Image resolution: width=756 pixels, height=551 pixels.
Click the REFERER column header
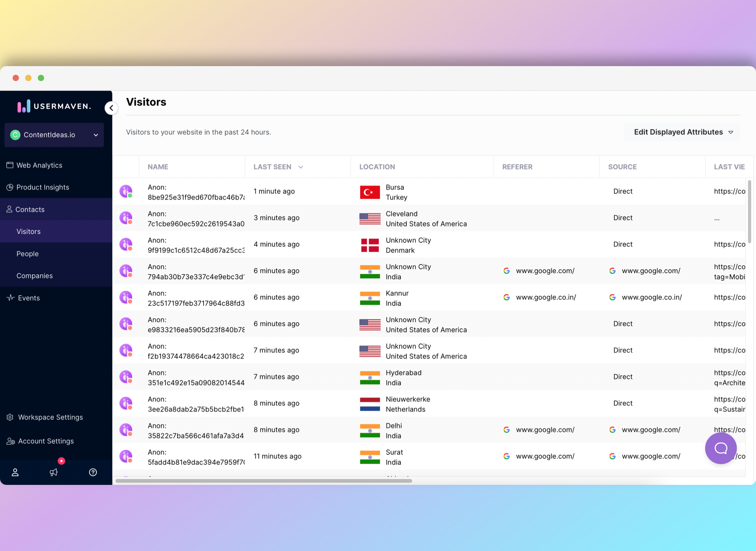click(x=517, y=167)
